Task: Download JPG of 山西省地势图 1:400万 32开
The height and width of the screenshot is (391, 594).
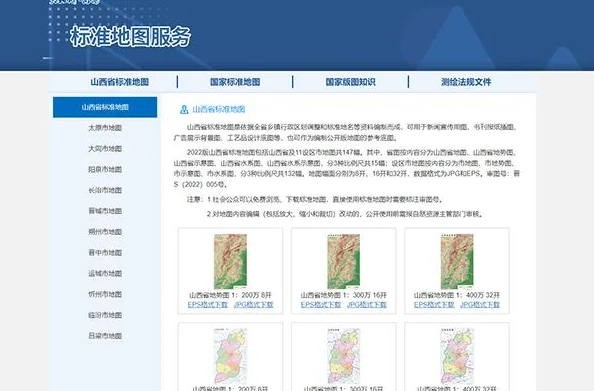Action: point(480,305)
